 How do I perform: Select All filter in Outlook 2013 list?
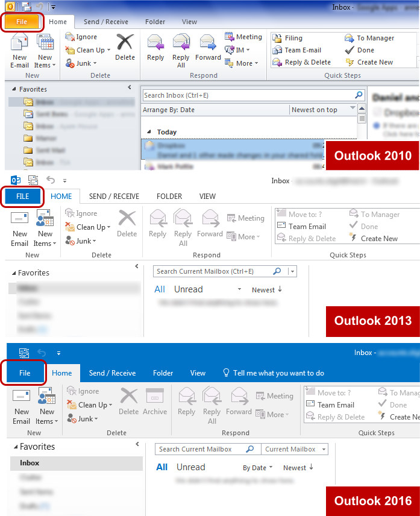coord(160,289)
